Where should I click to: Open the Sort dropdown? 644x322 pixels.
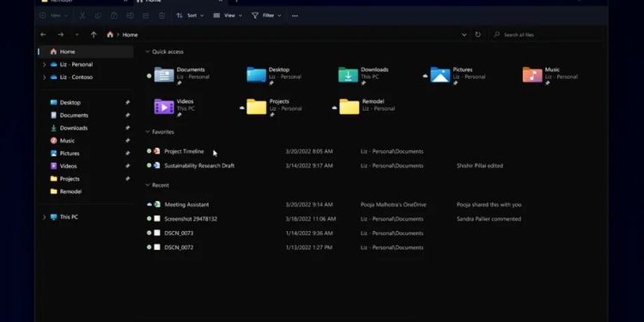[190, 15]
